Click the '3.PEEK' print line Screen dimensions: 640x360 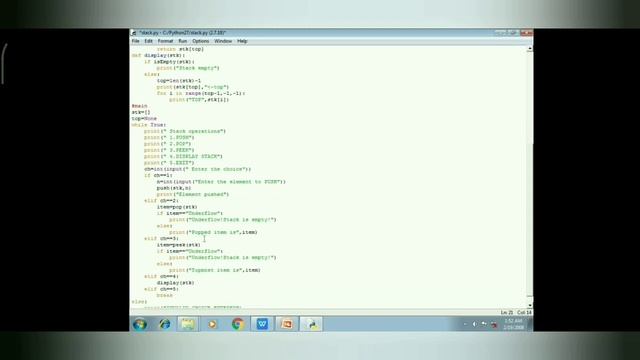click(169, 150)
